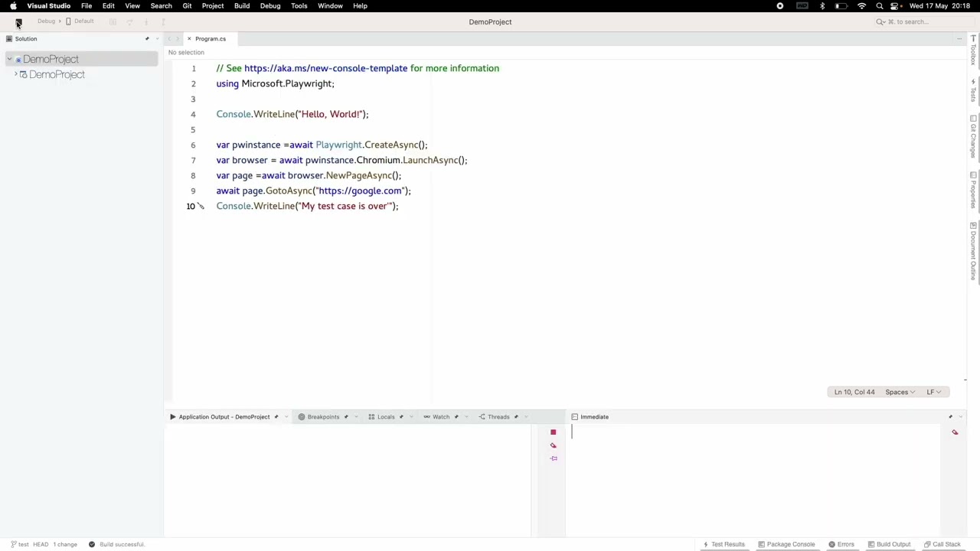Select the DemoProject project in the tree
This screenshot has width=980, height=551.
tap(57, 74)
